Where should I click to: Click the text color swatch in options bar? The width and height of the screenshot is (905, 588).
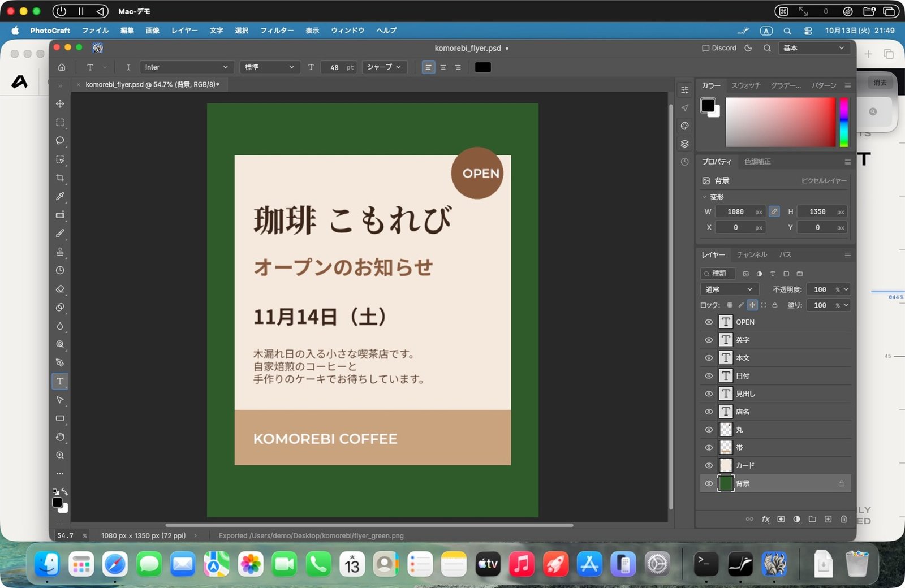coord(482,67)
